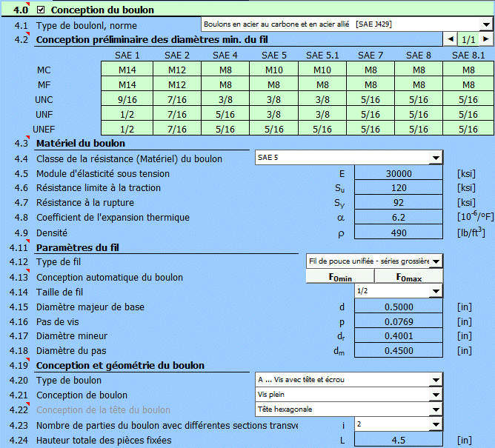495x448 pixels.
Task: Edit the density field 490
Action: click(399, 233)
